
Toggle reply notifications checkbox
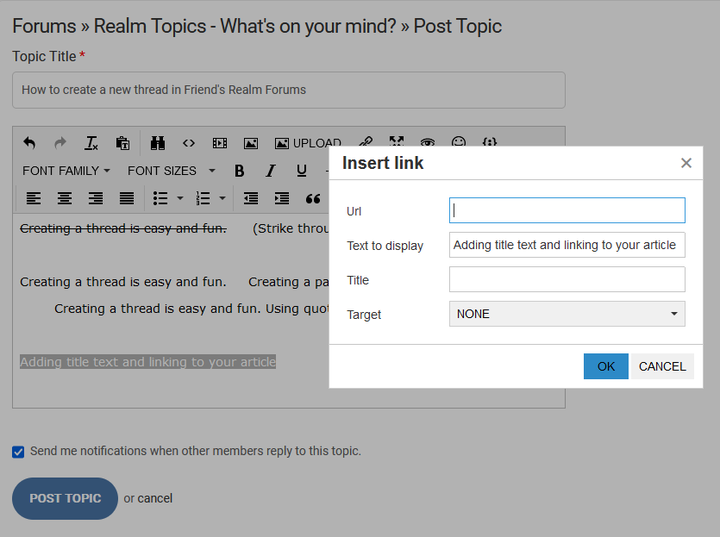tap(18, 452)
